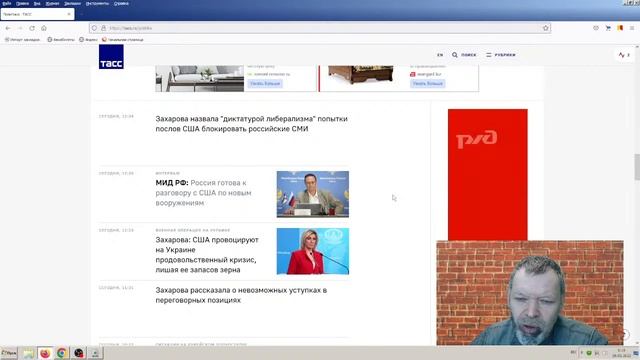Open the Правка menu
Viewport: 640px width, 360px height.
(22, 3)
